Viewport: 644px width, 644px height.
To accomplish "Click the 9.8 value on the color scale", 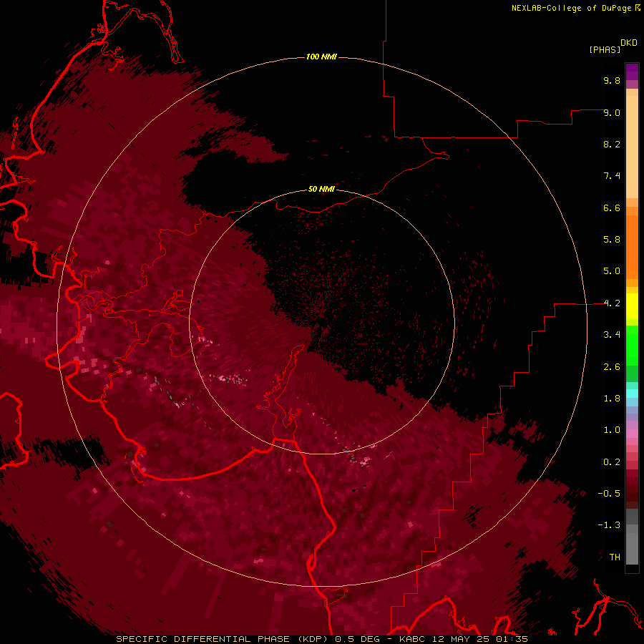I will pos(612,80).
